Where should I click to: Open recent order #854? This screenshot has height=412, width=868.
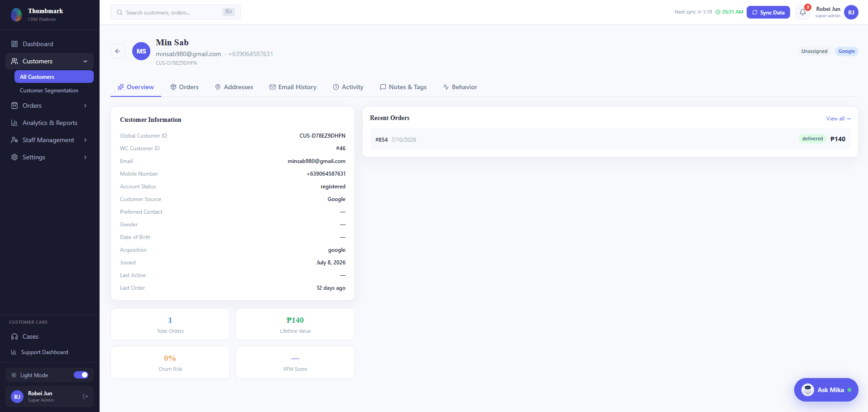pos(610,139)
